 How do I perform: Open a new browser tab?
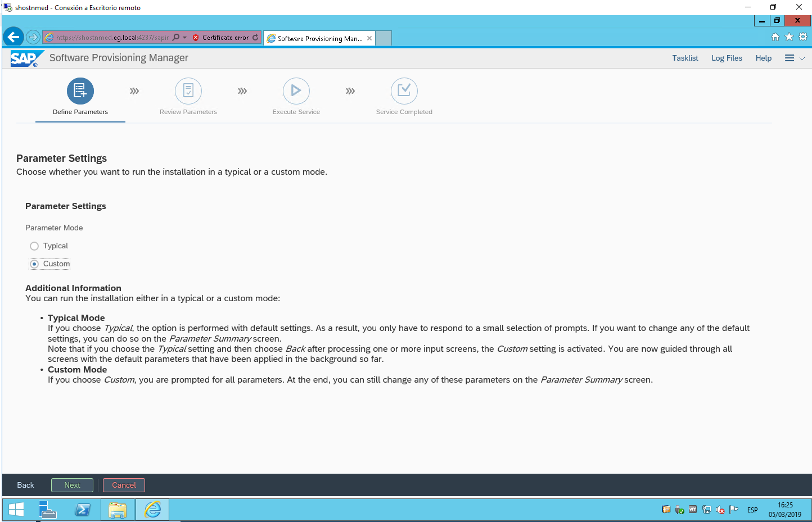point(384,38)
